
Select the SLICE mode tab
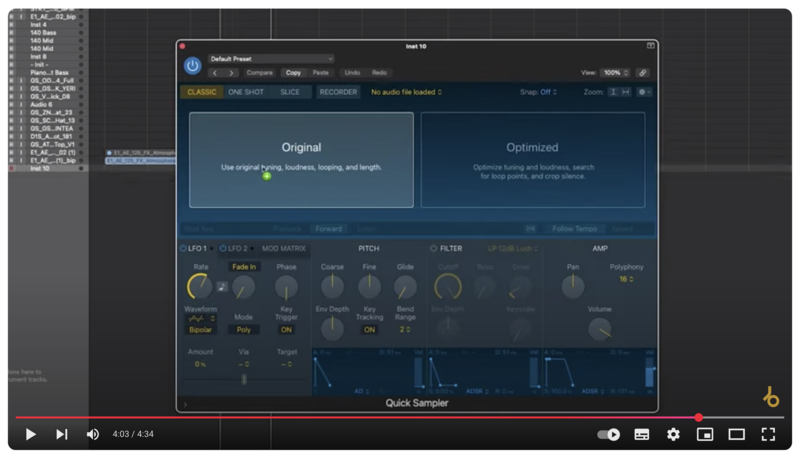coord(290,92)
